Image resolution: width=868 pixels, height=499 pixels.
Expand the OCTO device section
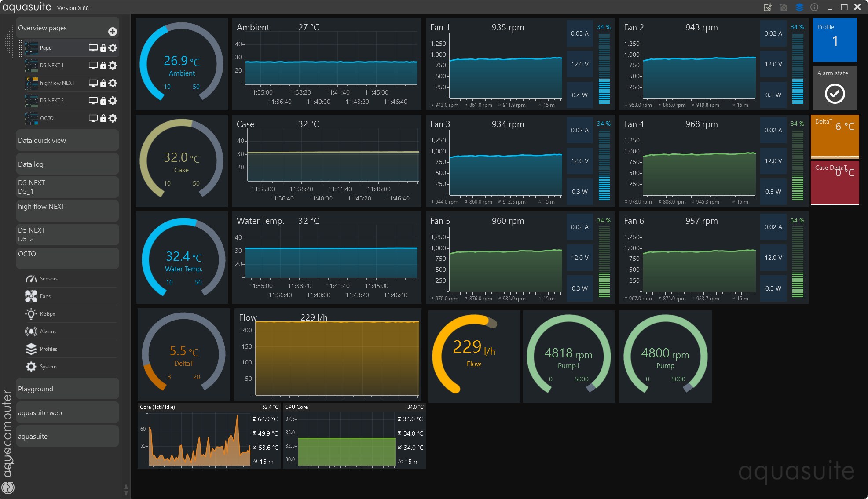tap(67, 259)
